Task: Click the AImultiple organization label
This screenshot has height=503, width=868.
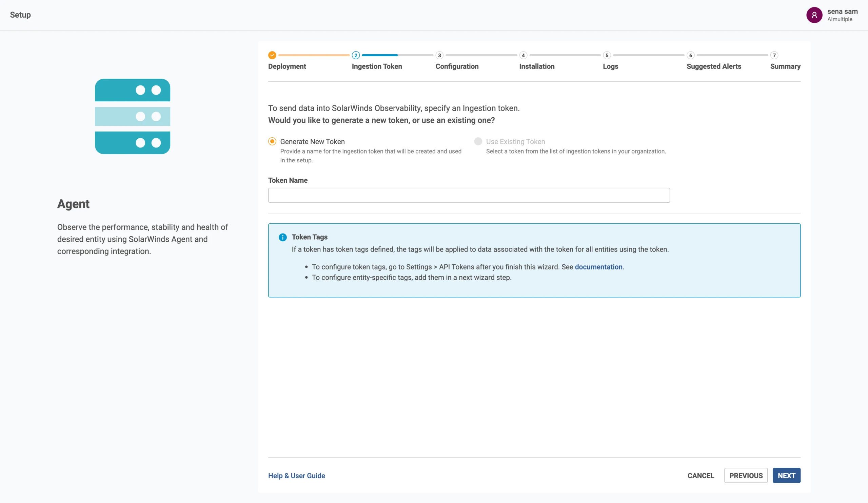Action: click(x=840, y=19)
